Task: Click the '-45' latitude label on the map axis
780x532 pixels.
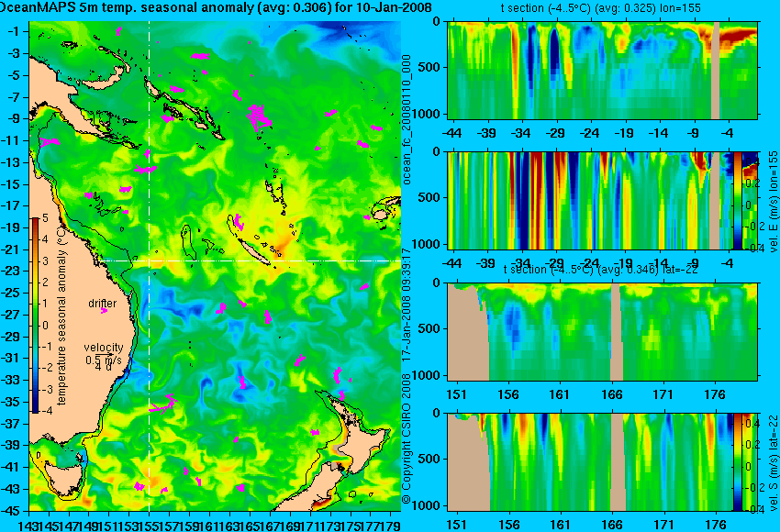Action: [12, 511]
